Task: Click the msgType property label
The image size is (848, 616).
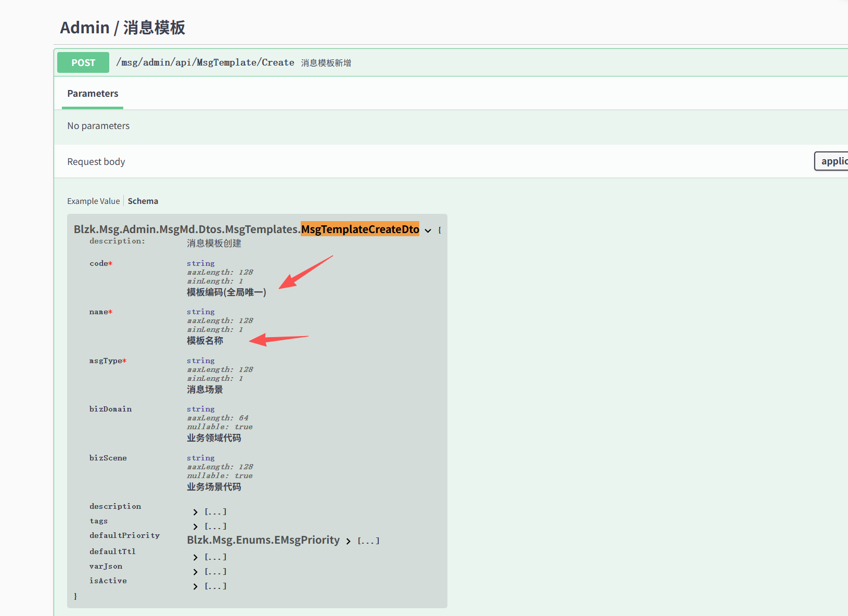Action: (x=108, y=361)
